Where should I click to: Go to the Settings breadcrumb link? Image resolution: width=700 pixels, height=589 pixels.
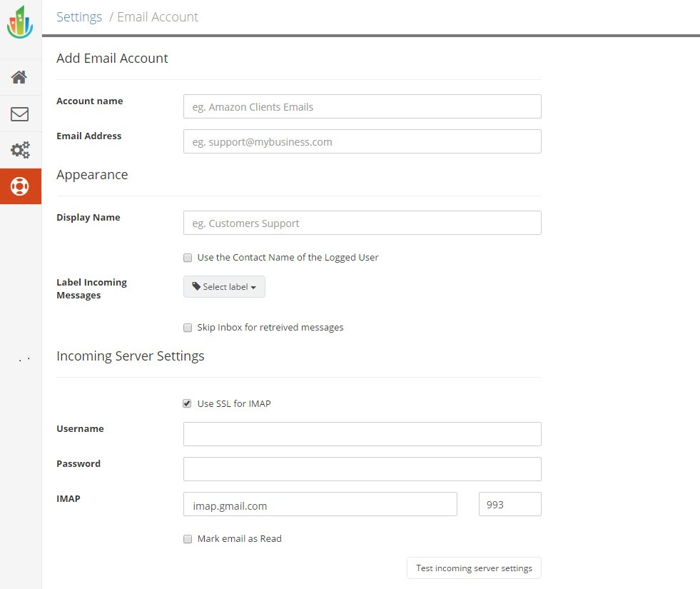coord(79,17)
